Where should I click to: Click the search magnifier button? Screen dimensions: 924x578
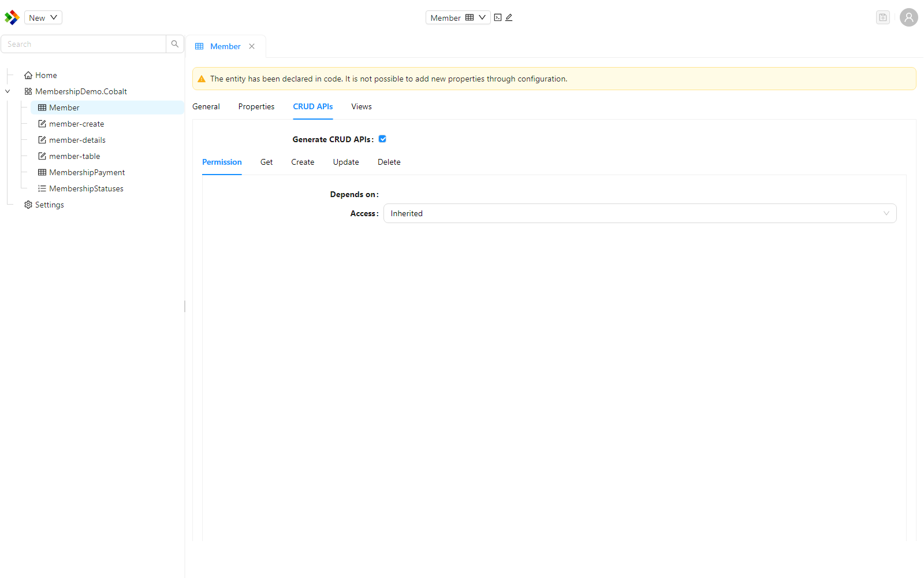tap(175, 44)
